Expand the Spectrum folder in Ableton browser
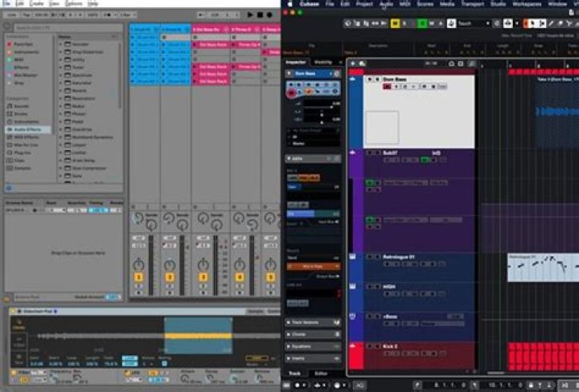 click(60, 75)
